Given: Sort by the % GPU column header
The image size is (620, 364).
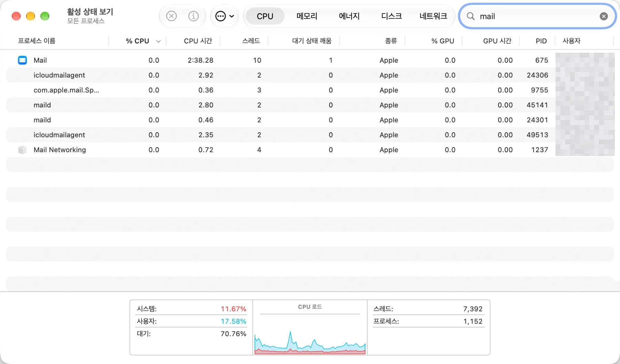Looking at the screenshot, I should point(443,41).
